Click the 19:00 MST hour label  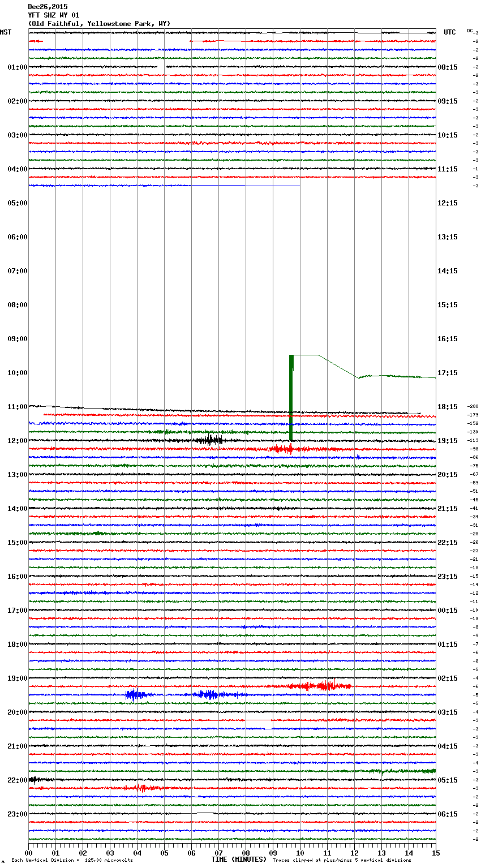(x=18, y=678)
